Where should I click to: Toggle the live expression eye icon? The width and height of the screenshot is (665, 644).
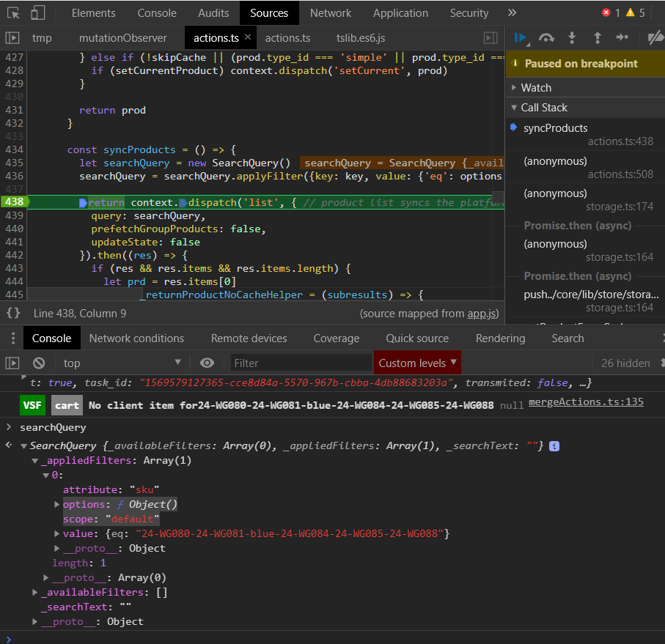pos(207,363)
